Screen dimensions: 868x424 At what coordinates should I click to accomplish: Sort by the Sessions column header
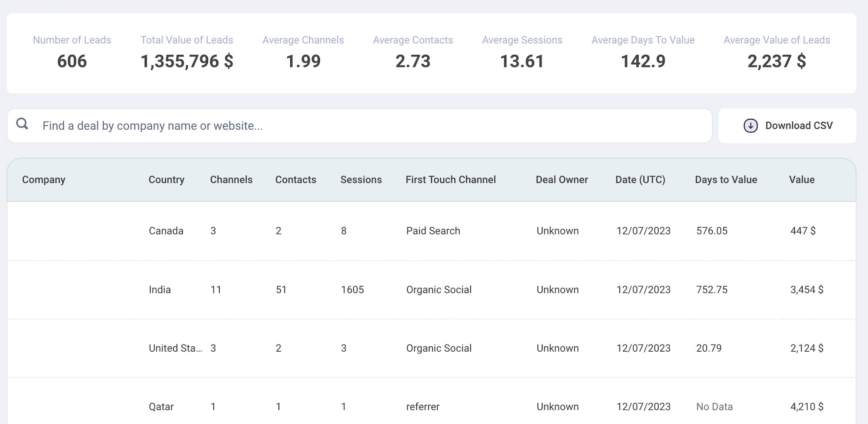tap(361, 179)
